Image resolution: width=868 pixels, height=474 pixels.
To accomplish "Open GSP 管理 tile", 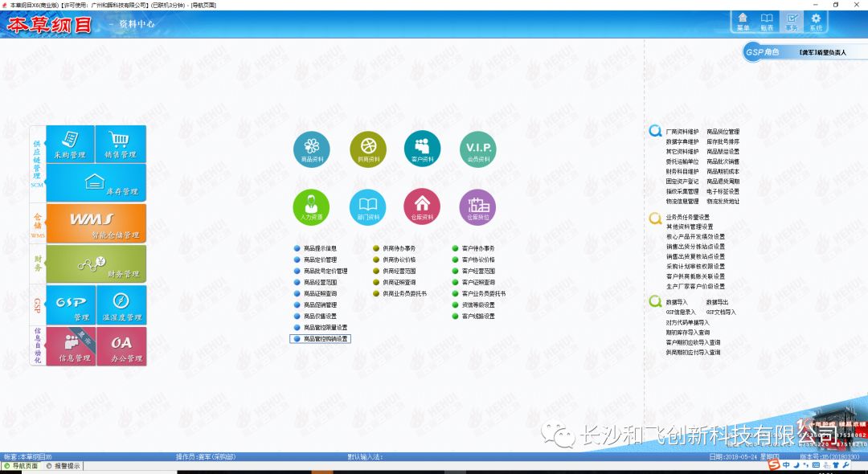I will coord(71,304).
